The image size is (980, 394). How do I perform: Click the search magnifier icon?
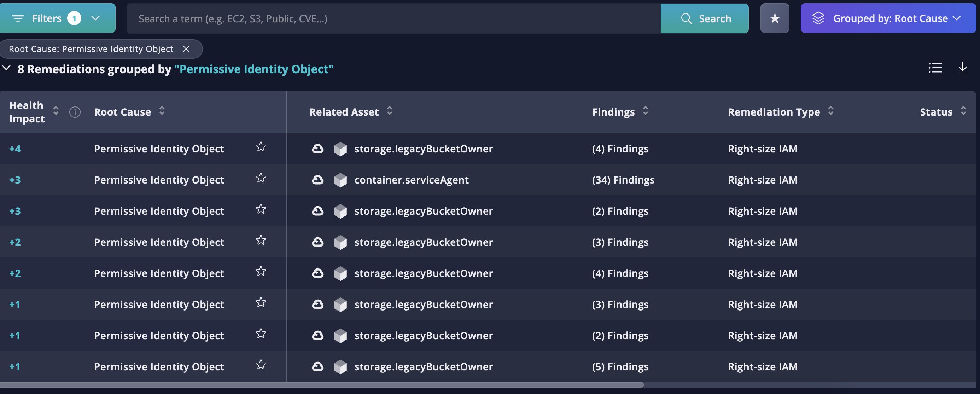click(686, 18)
